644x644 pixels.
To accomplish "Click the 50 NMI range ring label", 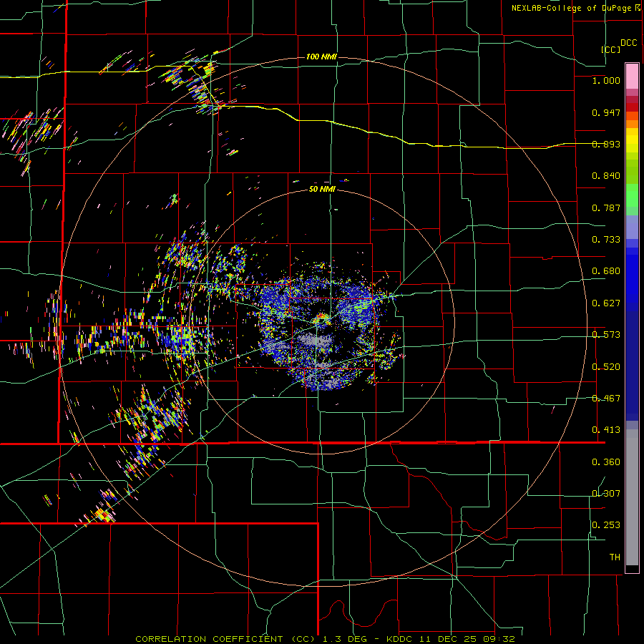I will click(x=322, y=190).
